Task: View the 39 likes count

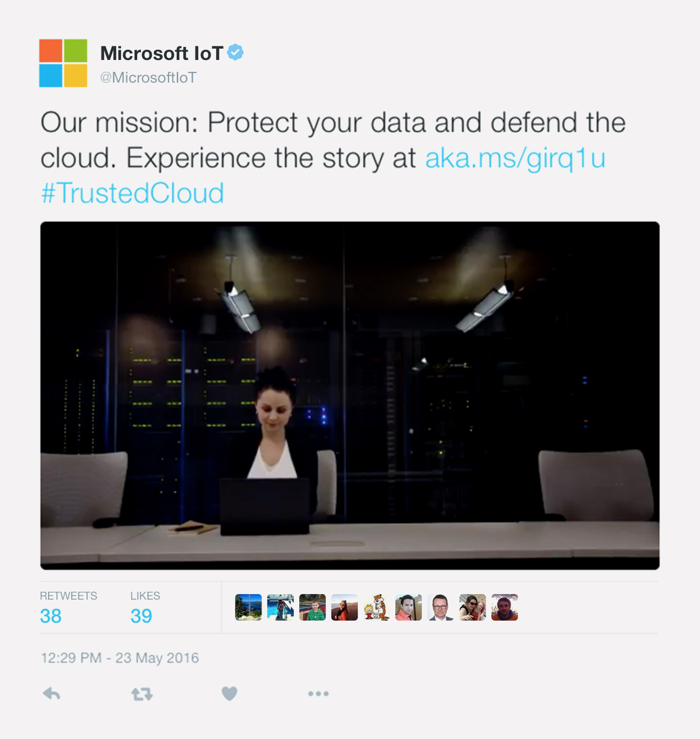Action: [141, 616]
